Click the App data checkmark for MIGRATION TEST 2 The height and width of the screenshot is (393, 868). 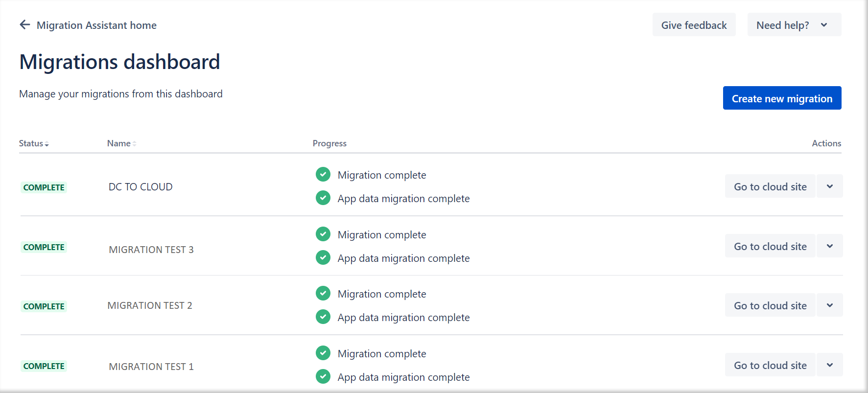click(323, 317)
